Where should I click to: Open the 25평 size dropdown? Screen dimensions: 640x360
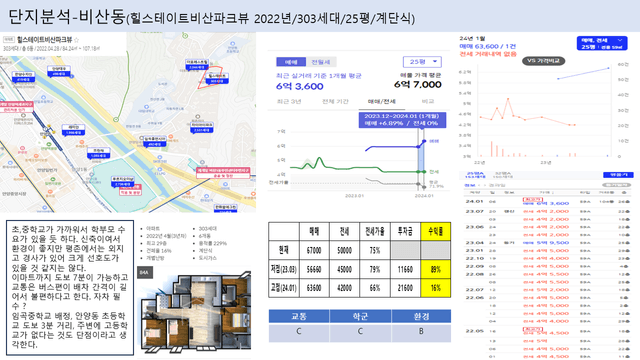[x=422, y=62]
